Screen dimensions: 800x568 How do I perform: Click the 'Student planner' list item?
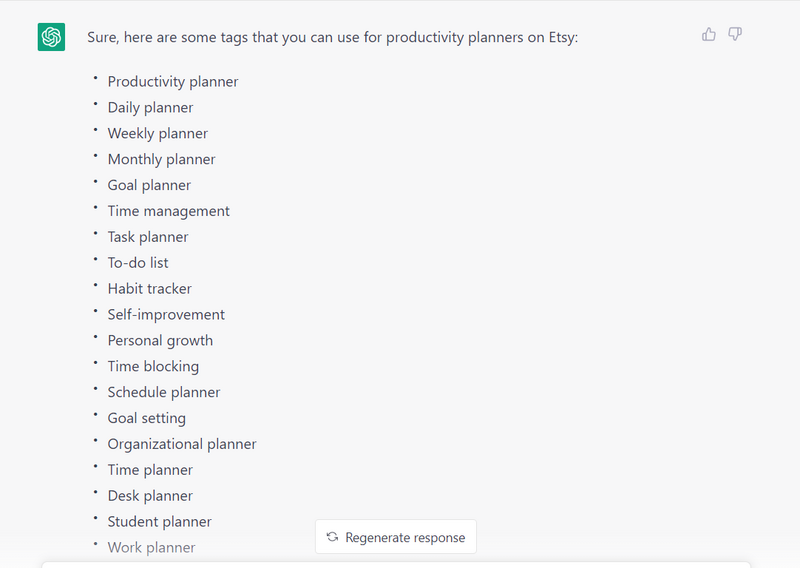tap(160, 522)
